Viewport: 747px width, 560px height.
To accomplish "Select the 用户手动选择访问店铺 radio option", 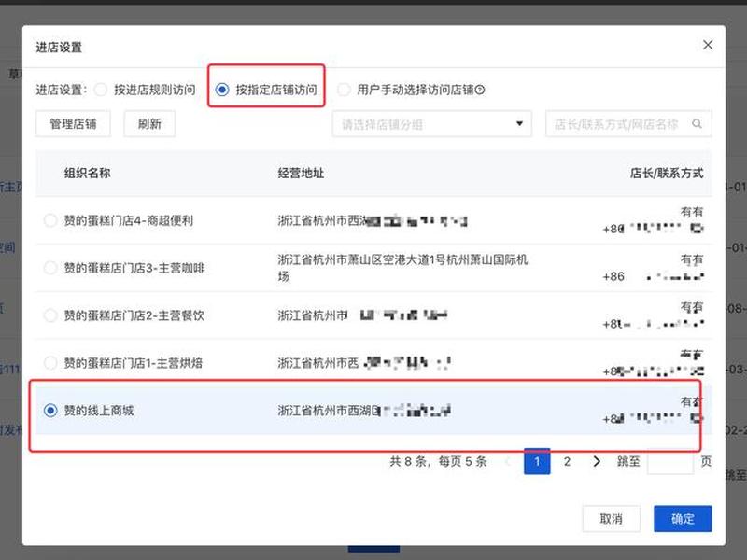I will [344, 90].
